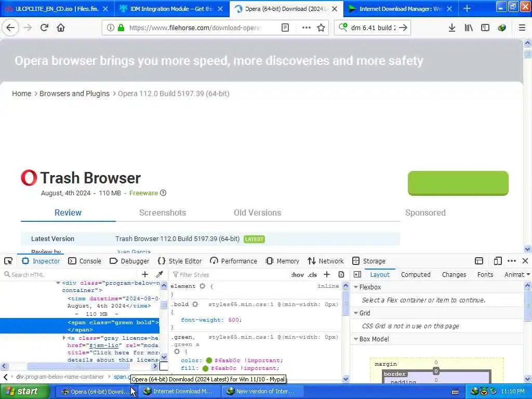
Task: Click the green download button
Action: point(458,183)
